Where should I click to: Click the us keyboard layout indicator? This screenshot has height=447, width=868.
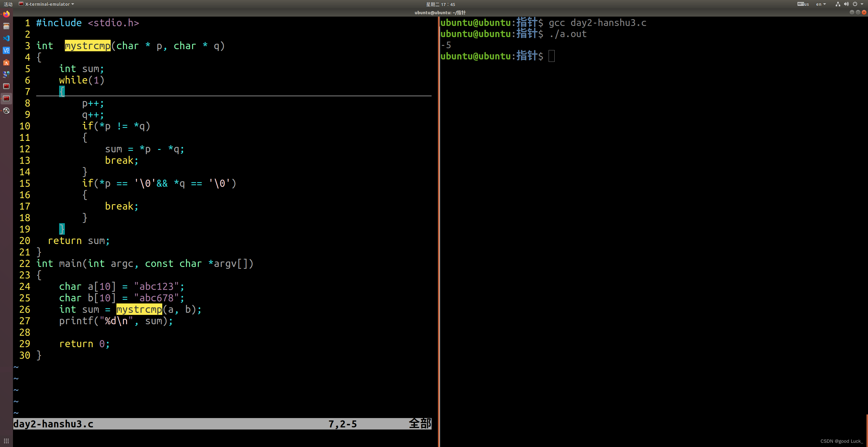point(803,4)
